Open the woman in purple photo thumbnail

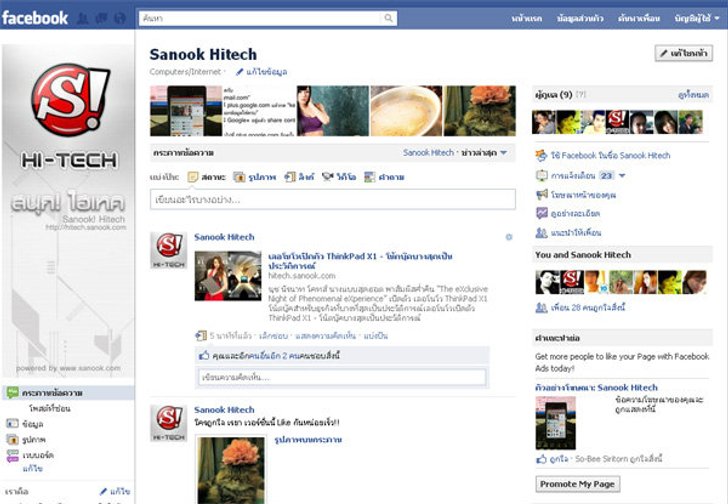tap(333, 111)
